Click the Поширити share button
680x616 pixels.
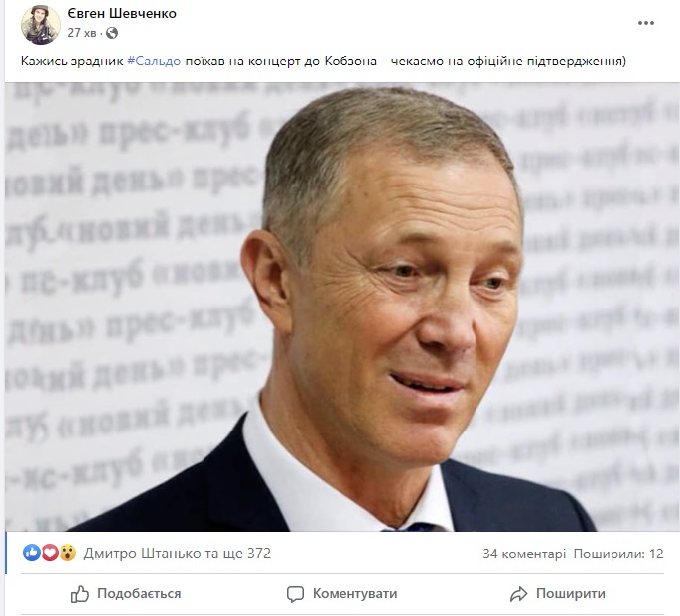[557, 593]
